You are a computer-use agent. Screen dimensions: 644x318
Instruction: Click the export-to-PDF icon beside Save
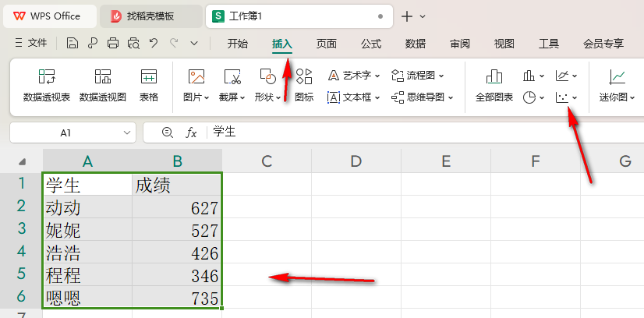coord(93,43)
